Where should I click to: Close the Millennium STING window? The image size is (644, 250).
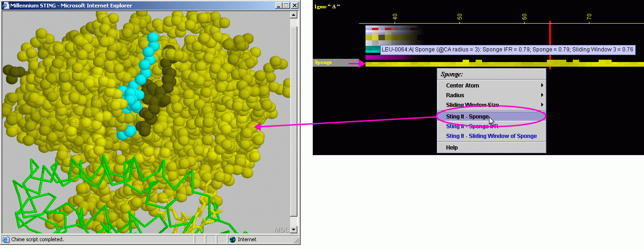click(295, 6)
